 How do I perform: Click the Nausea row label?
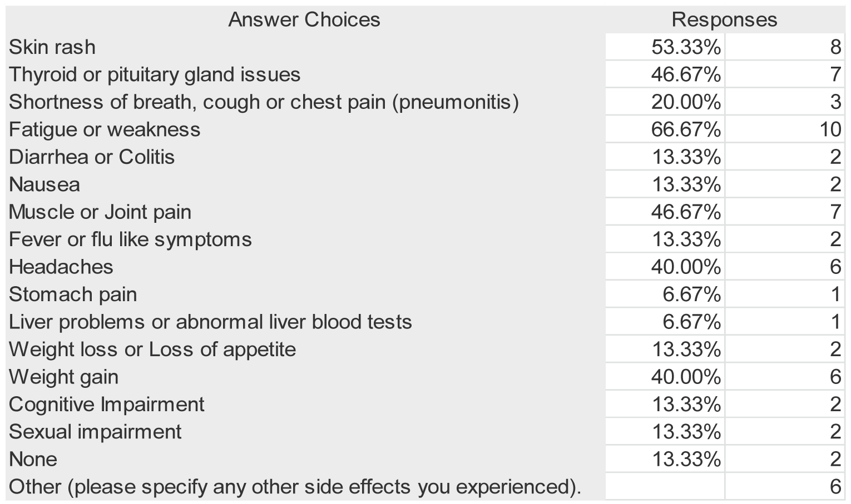44,184
